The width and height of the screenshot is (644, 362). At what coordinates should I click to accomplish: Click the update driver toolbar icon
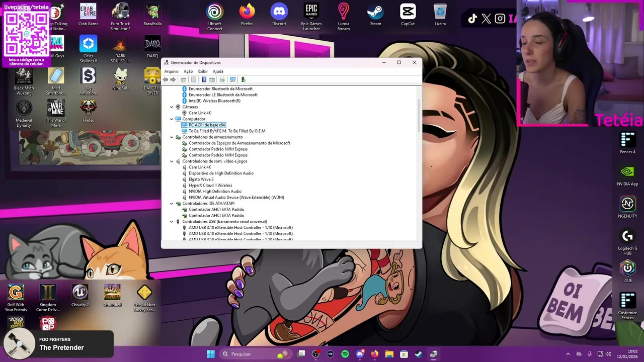coord(222,79)
